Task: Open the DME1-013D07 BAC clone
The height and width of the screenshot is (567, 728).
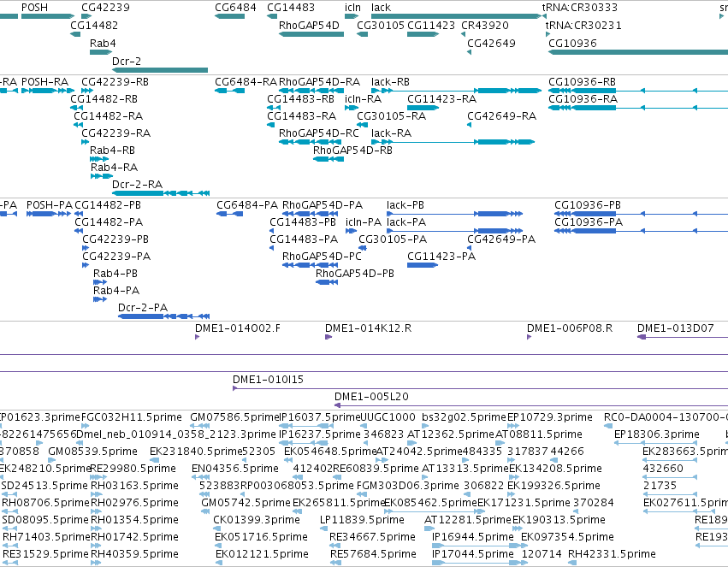Action: (x=683, y=337)
